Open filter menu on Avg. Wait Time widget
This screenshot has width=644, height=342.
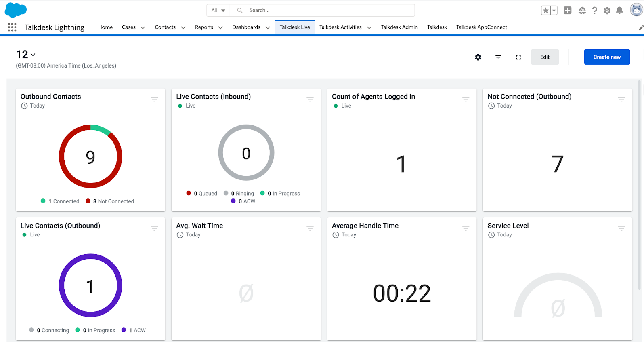(x=310, y=228)
